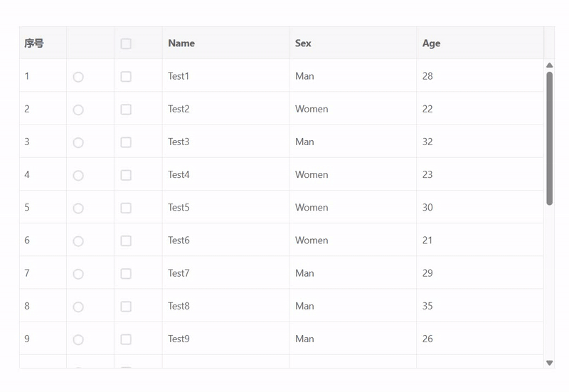This screenshot has height=392, width=569.
Task: Select the radio button for Test9 row
Action: (x=78, y=340)
